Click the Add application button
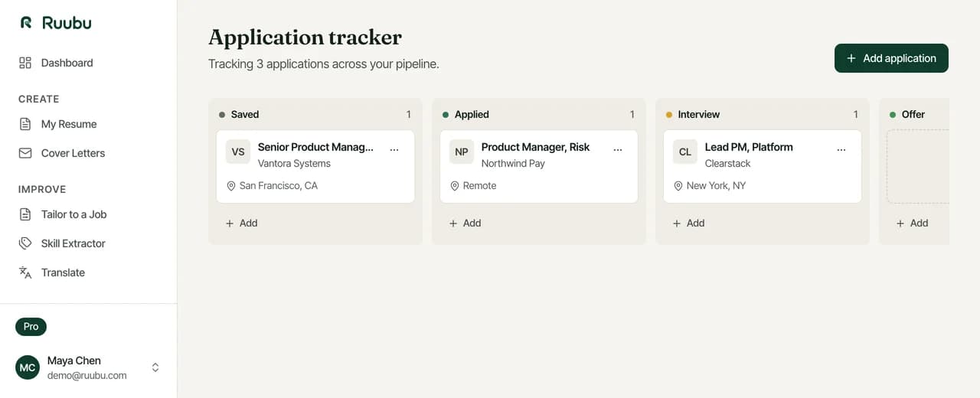The height and width of the screenshot is (398, 980). click(891, 58)
